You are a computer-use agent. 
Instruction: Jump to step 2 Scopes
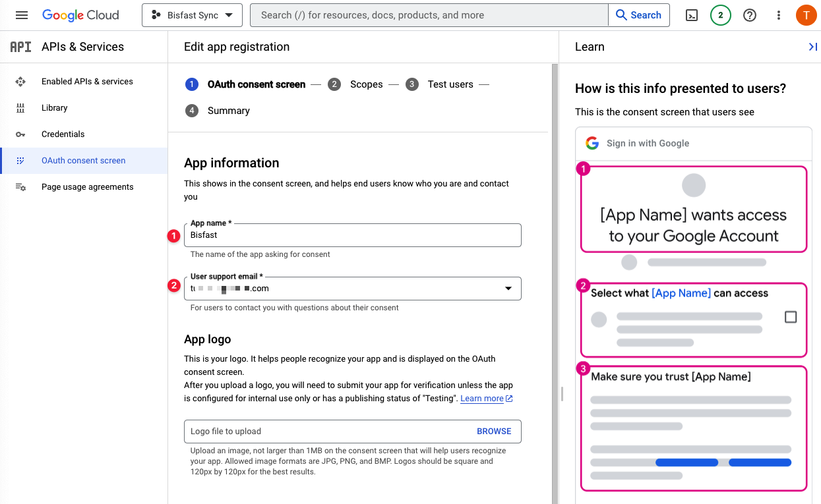[355, 84]
